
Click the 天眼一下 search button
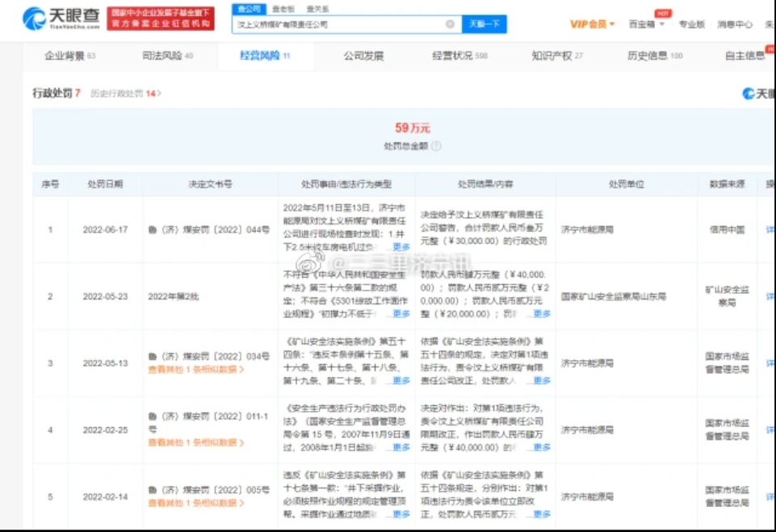(484, 23)
